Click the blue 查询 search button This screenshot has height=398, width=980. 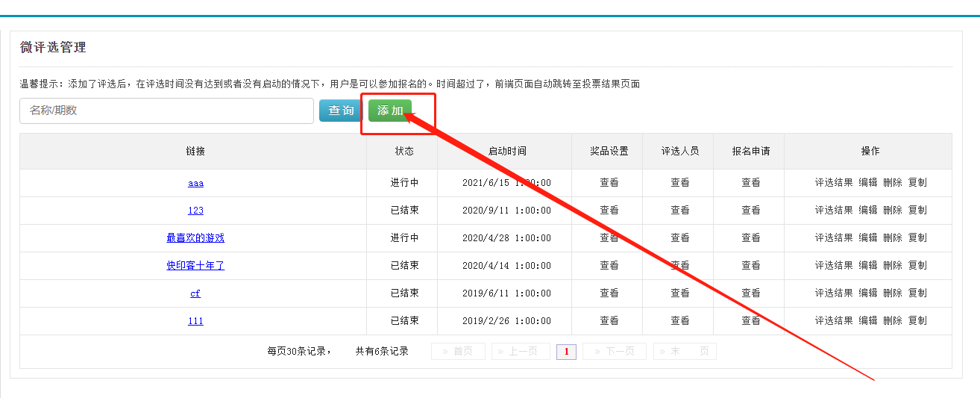[341, 111]
